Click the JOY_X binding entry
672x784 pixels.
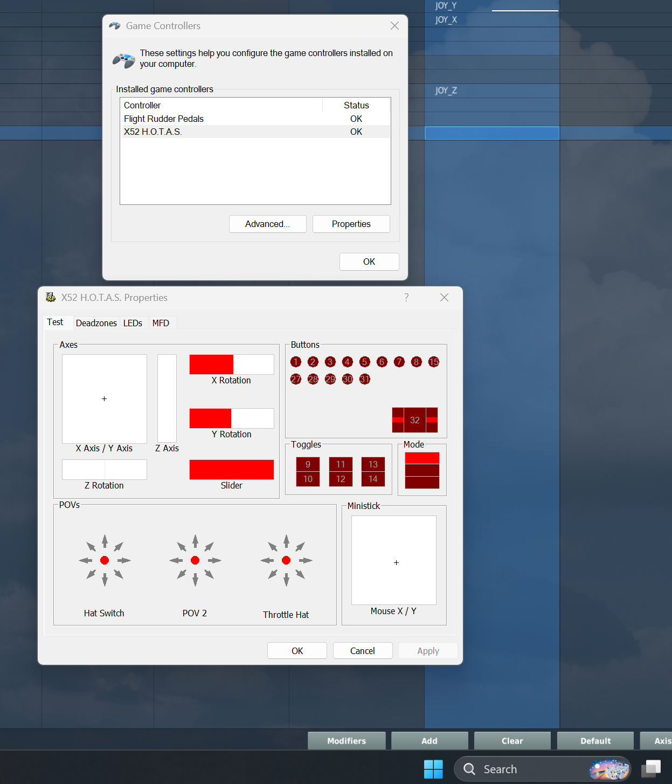pyautogui.click(x=446, y=19)
